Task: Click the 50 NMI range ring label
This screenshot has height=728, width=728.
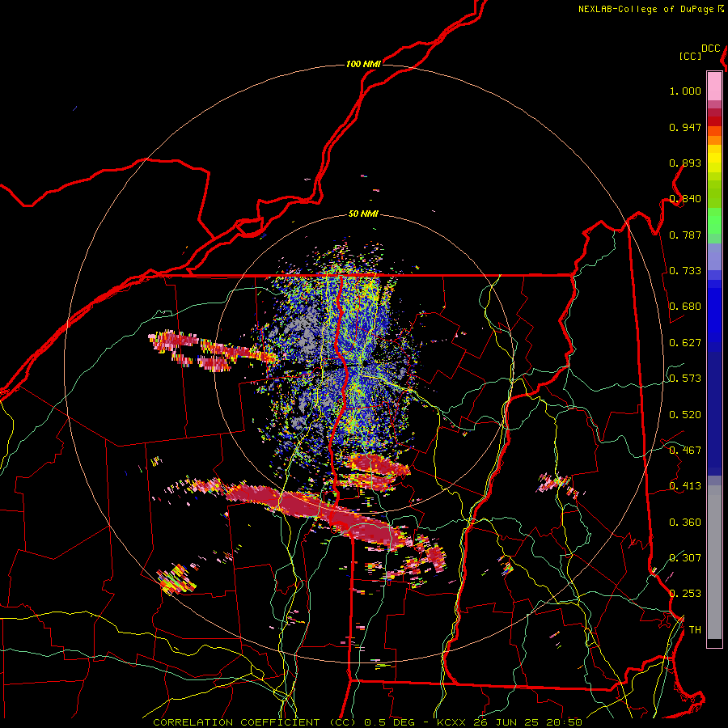Action: coord(363,214)
